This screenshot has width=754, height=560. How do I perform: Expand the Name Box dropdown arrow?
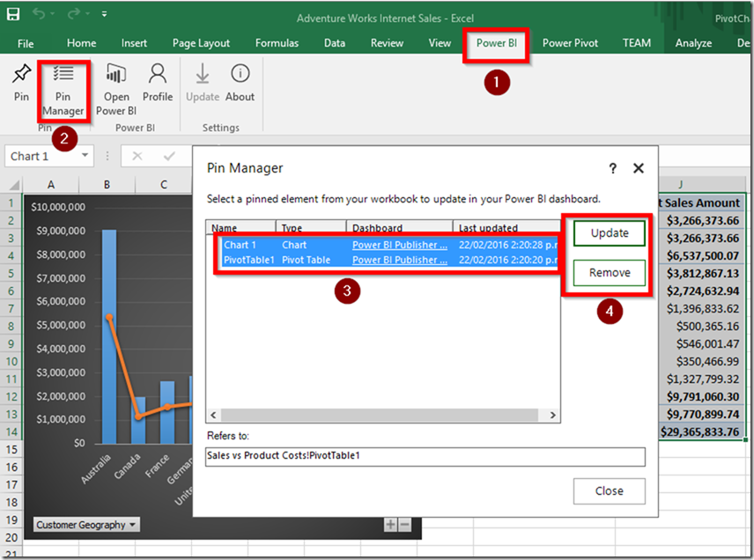85,155
